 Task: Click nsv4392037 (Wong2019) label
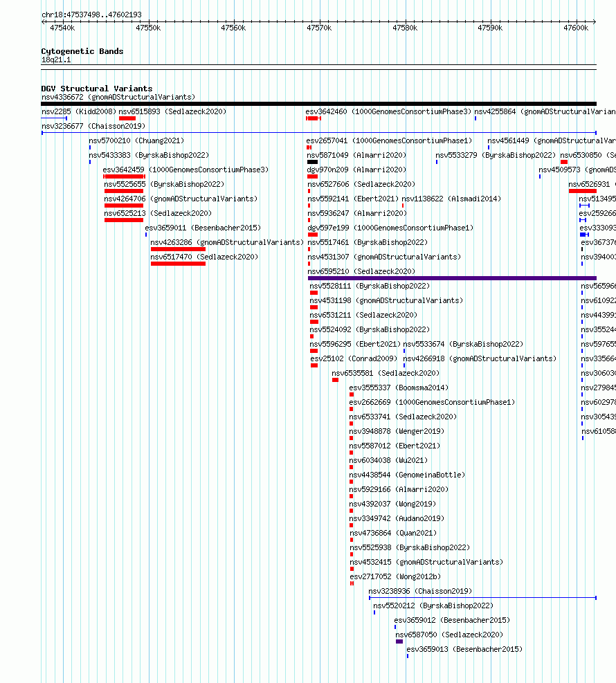tap(393, 504)
